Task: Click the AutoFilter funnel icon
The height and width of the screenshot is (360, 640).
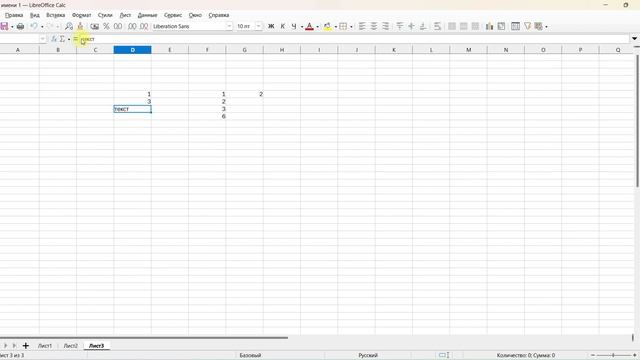Action: pyautogui.click(x=527, y=26)
